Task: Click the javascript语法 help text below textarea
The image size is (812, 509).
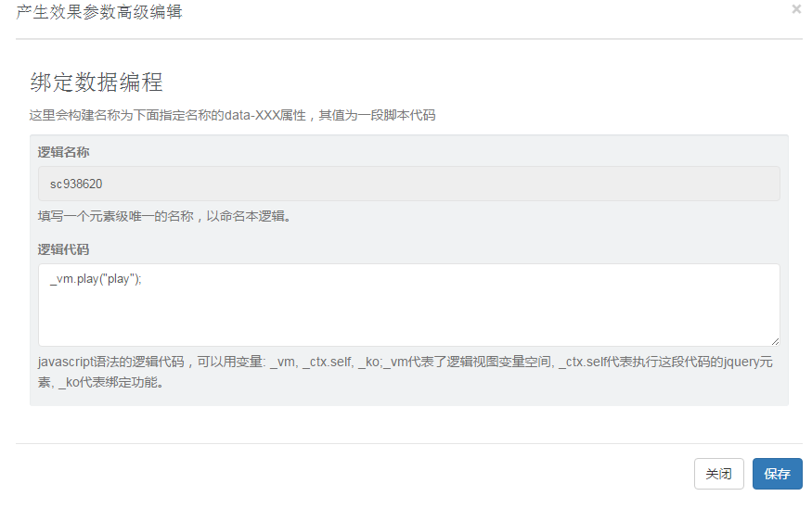Action: tap(405, 372)
